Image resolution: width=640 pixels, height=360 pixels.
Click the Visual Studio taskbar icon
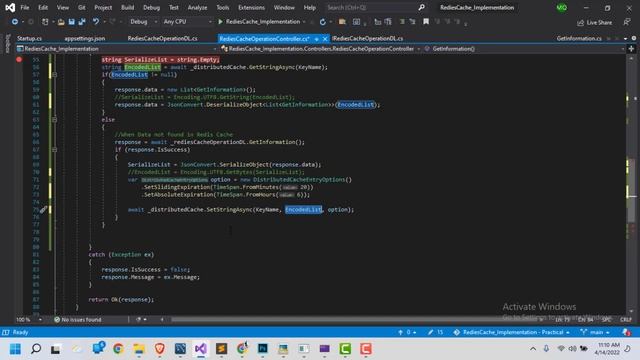point(201,349)
